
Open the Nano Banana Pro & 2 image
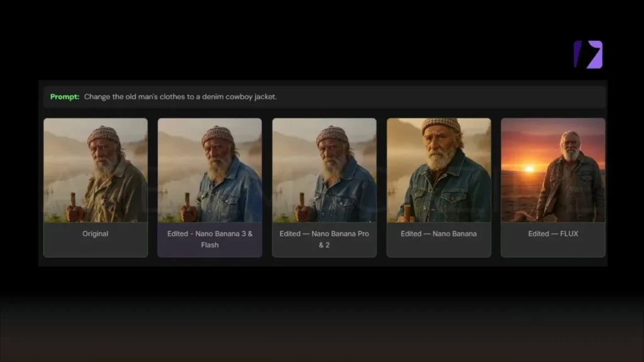(324, 170)
